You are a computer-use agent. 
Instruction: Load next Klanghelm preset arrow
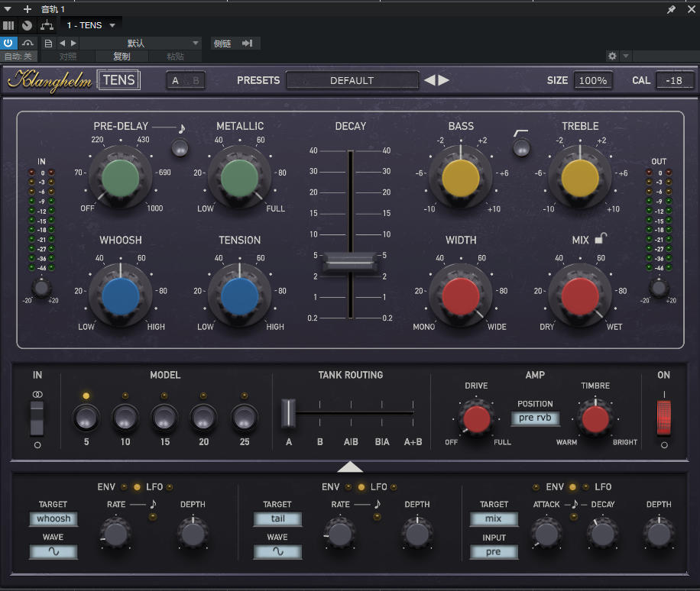click(443, 80)
